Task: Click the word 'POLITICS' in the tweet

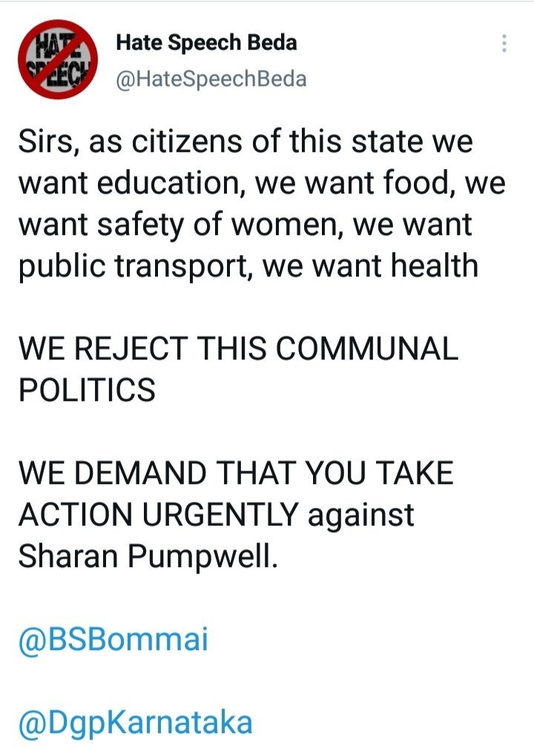Action: point(87,390)
